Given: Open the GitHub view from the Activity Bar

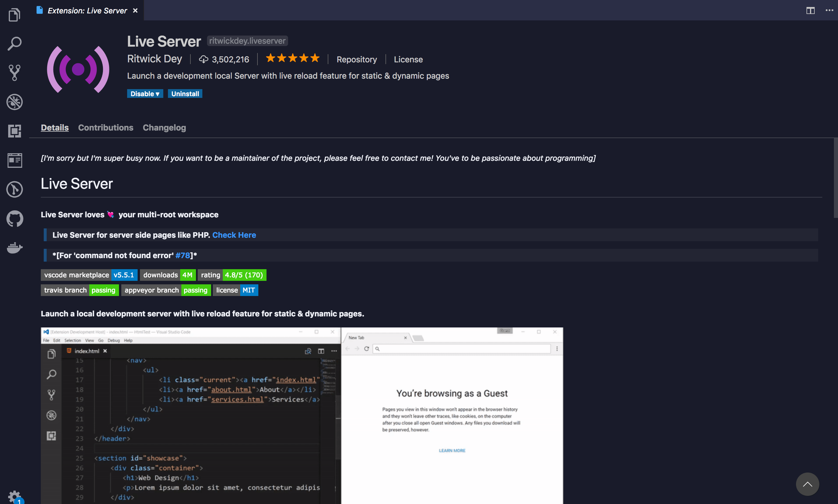Looking at the screenshot, I should click(x=14, y=218).
